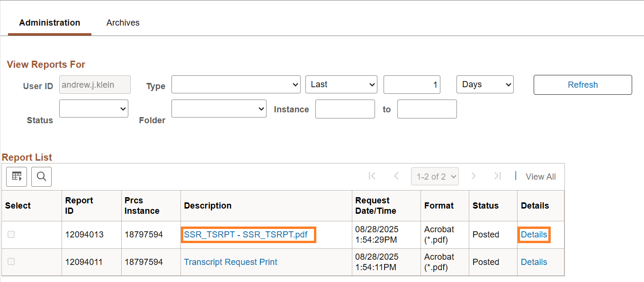Click the previous page arrow
Screen dimensions: 644x282
tap(396, 176)
